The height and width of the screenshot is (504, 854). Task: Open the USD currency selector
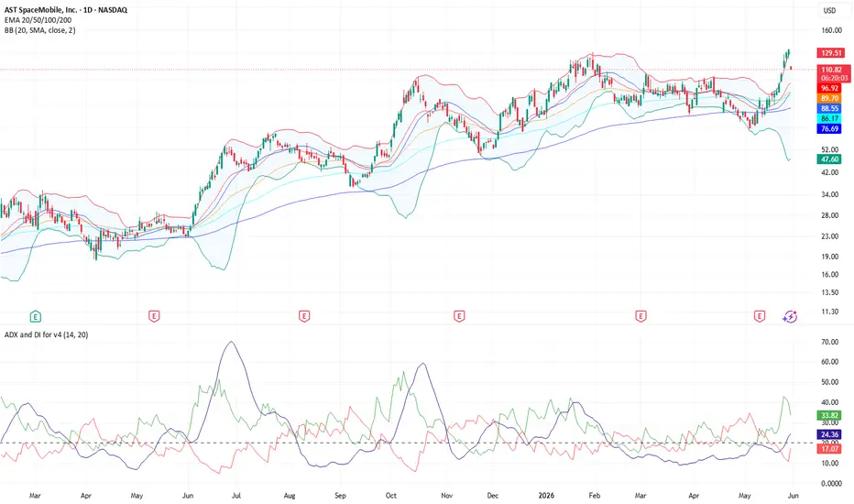pyautogui.click(x=829, y=10)
